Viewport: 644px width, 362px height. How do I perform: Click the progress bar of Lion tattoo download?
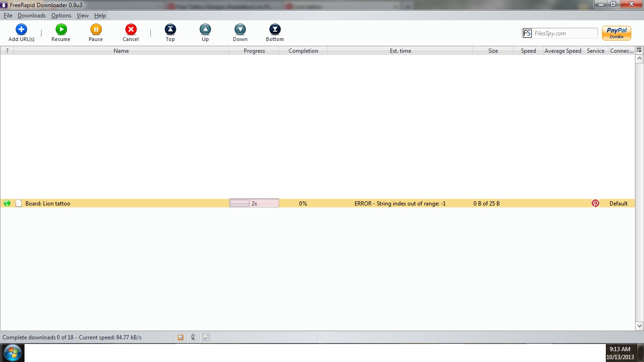[x=254, y=203]
